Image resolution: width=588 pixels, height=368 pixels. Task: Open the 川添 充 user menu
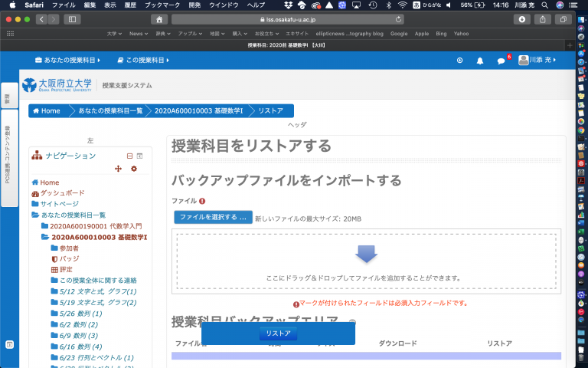coord(537,60)
